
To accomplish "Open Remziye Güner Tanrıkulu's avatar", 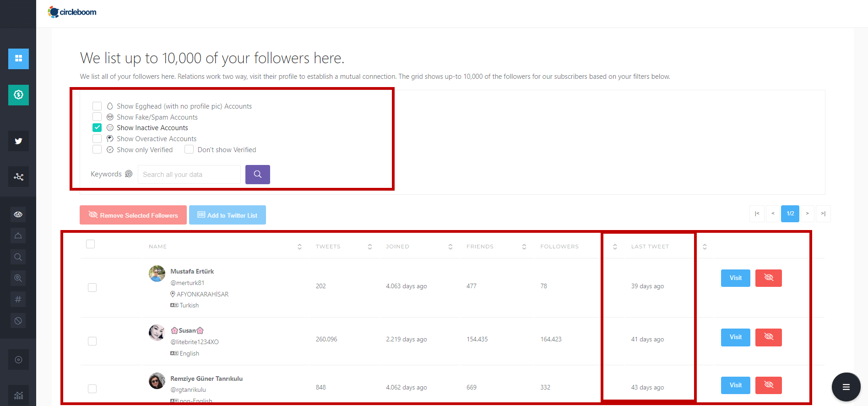I will point(157,381).
